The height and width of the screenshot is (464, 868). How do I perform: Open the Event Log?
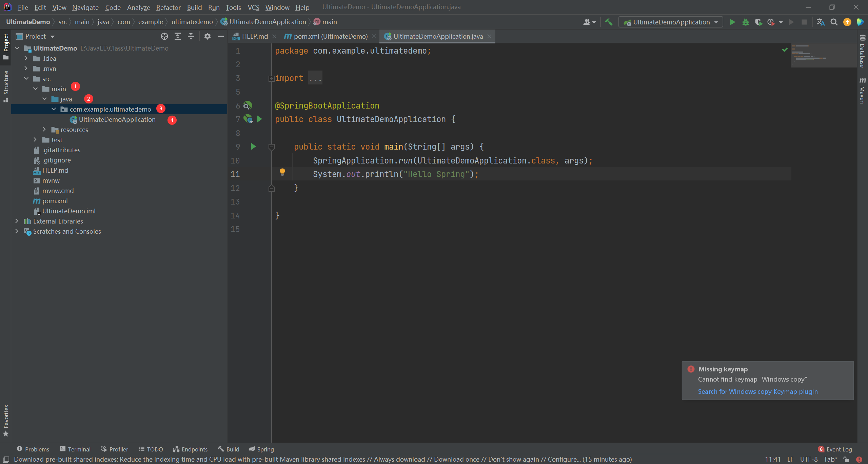[x=835, y=449]
